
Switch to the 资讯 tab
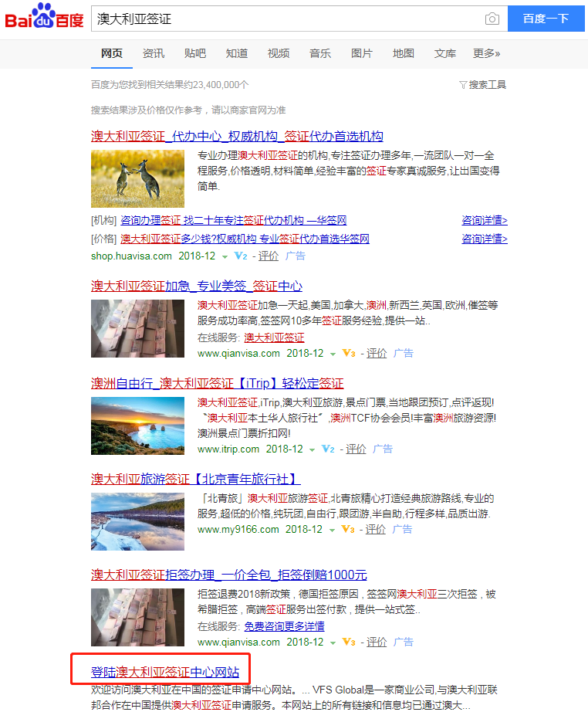154,53
